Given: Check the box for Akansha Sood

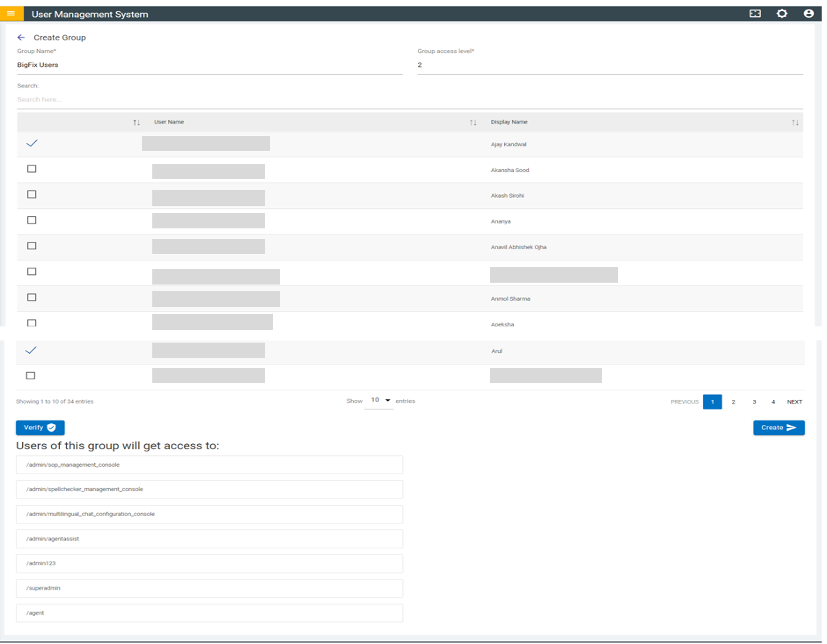Looking at the screenshot, I should [32, 169].
